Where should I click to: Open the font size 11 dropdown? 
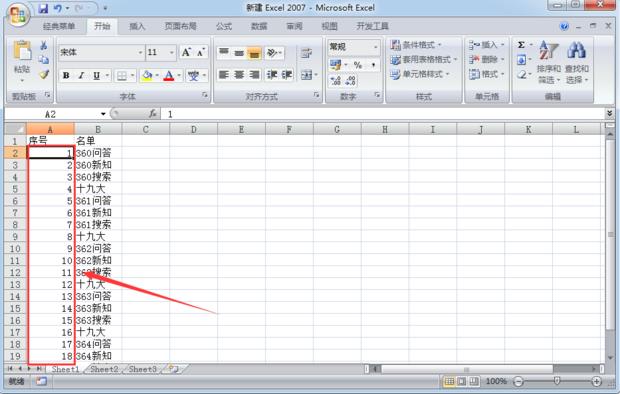click(172, 52)
